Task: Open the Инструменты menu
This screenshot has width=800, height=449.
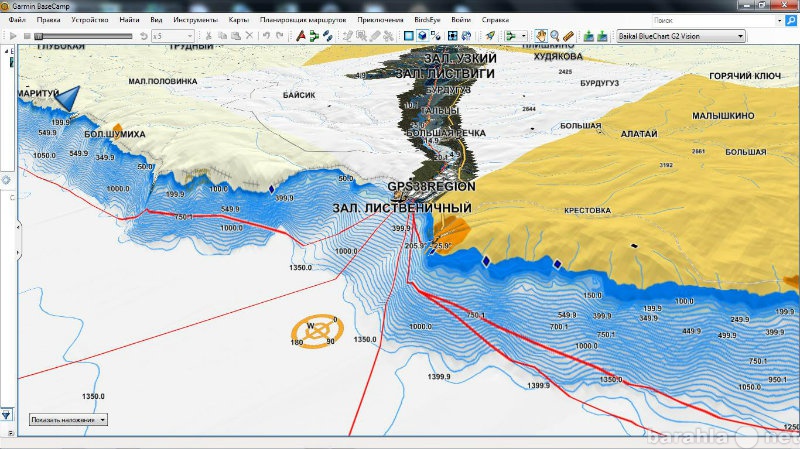Action: pyautogui.click(x=195, y=20)
